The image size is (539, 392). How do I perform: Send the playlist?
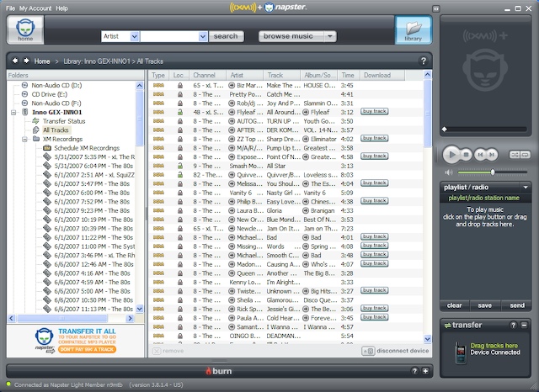[x=516, y=305]
